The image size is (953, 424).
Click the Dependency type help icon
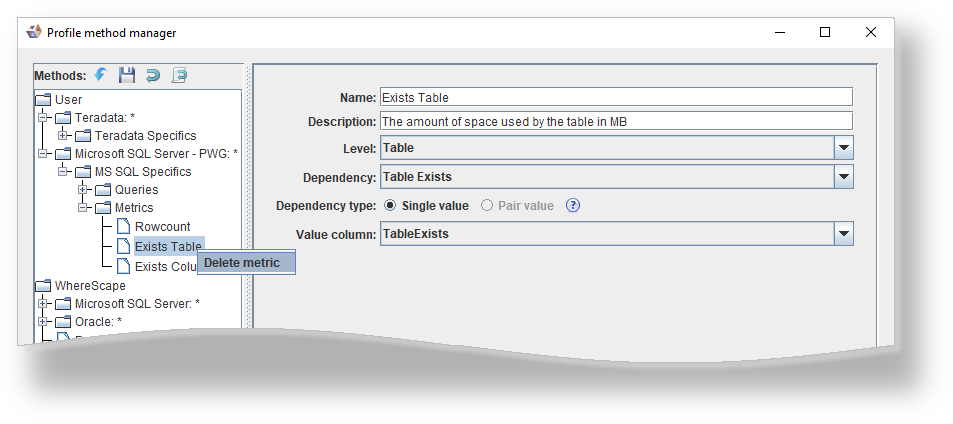tap(573, 206)
